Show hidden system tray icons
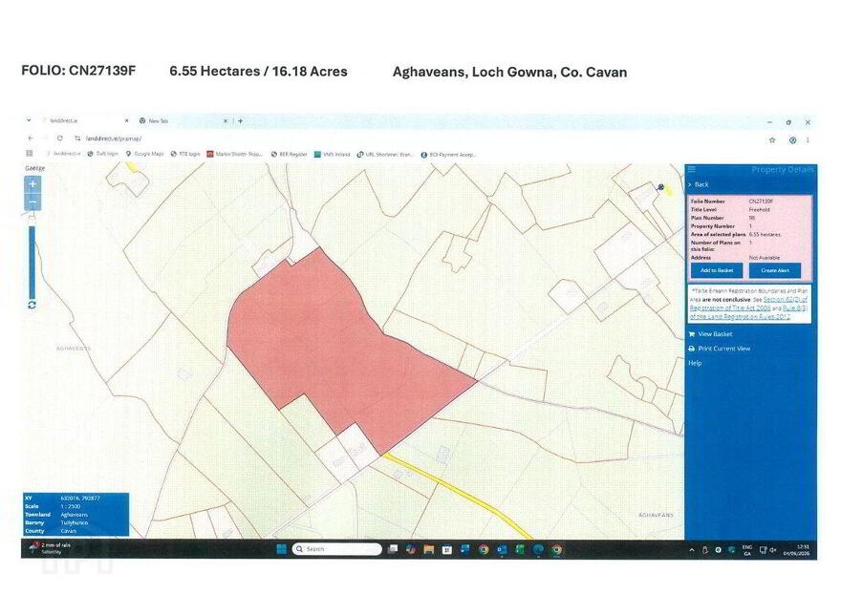Viewport: 841px width, 616px height. (691, 550)
